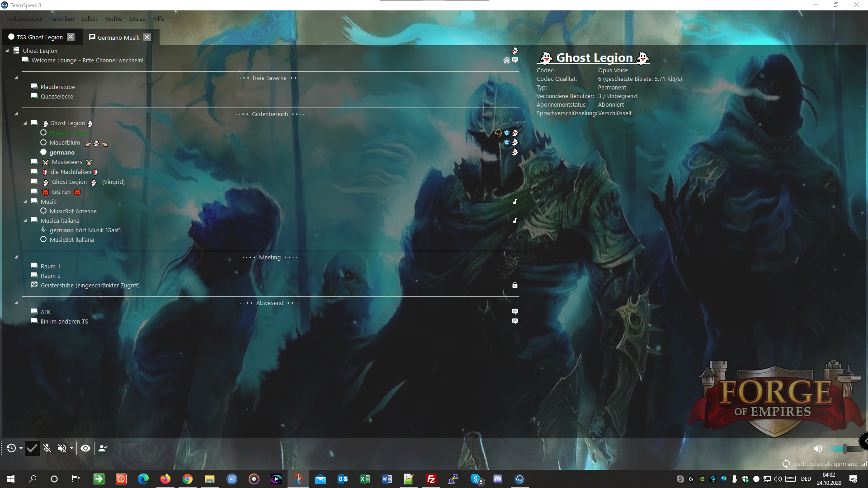Open Windows Start menu
The height and width of the screenshot is (488, 868).
[x=11, y=479]
